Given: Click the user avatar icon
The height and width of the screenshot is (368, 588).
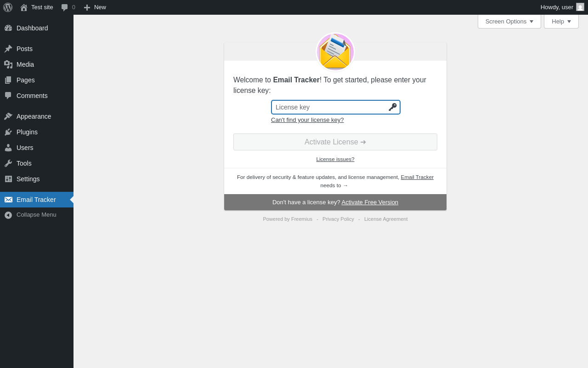Looking at the screenshot, I should tap(580, 7).
